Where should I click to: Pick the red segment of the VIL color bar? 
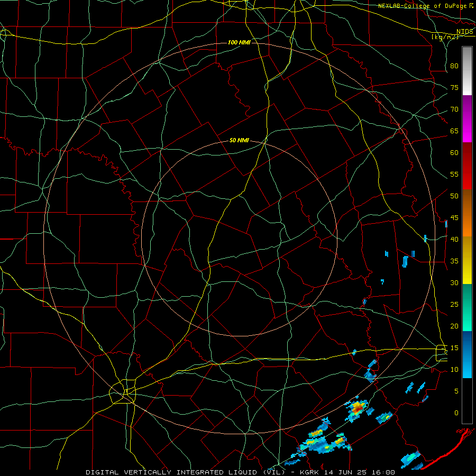click(x=467, y=166)
